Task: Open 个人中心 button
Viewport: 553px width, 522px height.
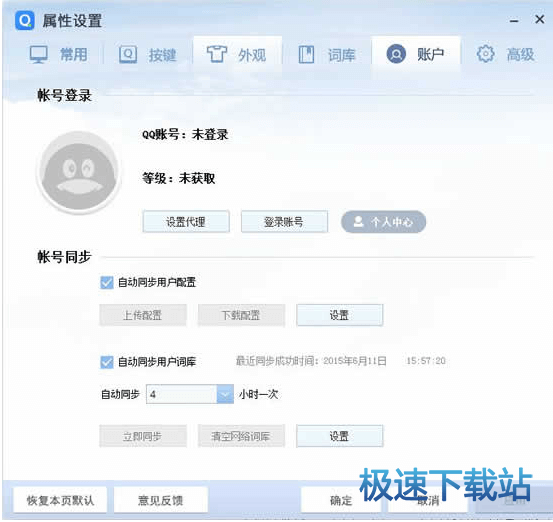Action: point(383,222)
